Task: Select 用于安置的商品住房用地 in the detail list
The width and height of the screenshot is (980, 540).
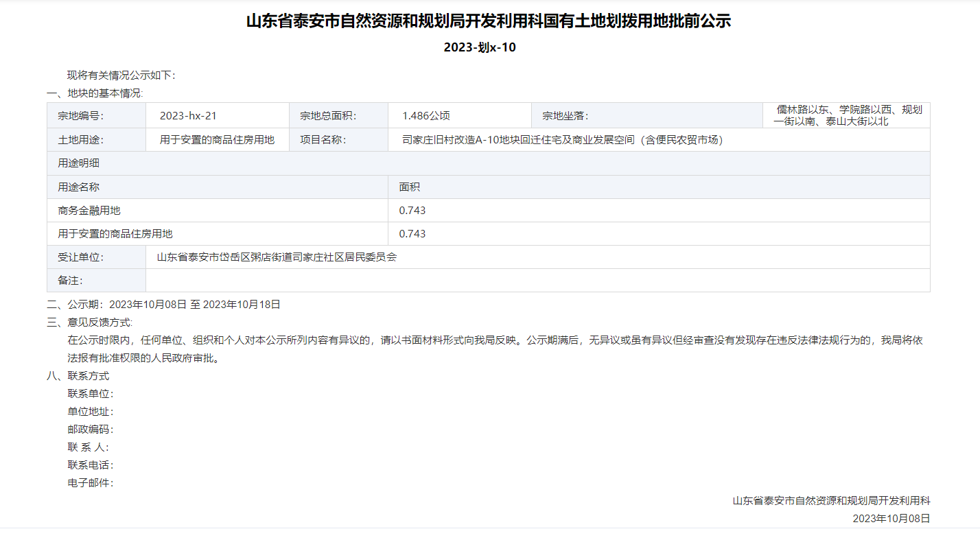Action: (115, 234)
